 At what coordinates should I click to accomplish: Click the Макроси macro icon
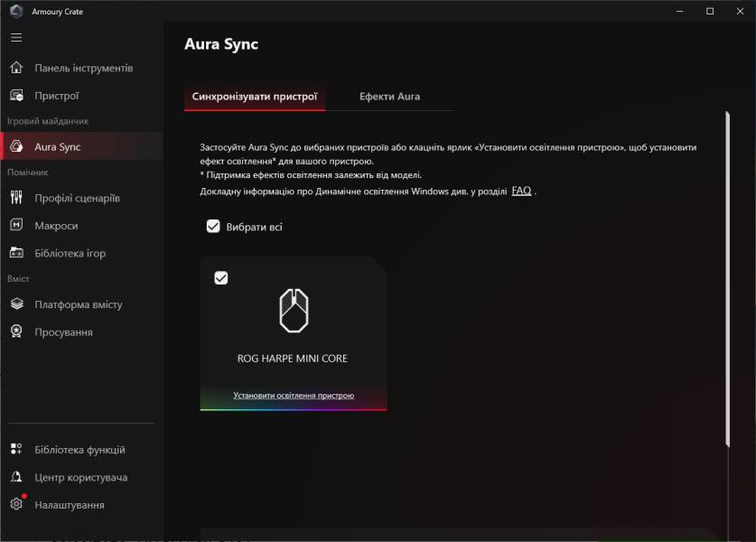pos(16,226)
